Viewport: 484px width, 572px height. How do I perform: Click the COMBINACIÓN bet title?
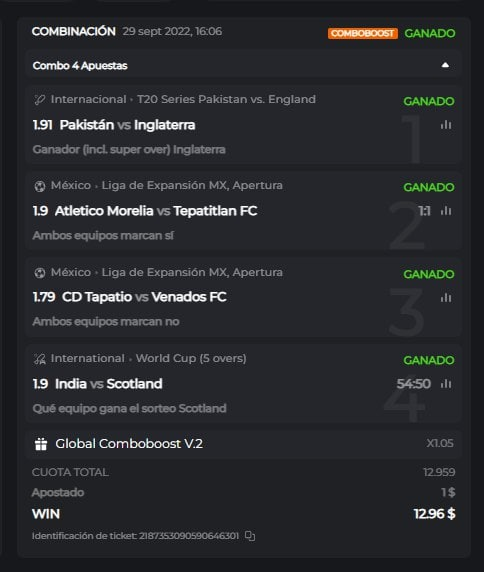pyautogui.click(x=74, y=31)
